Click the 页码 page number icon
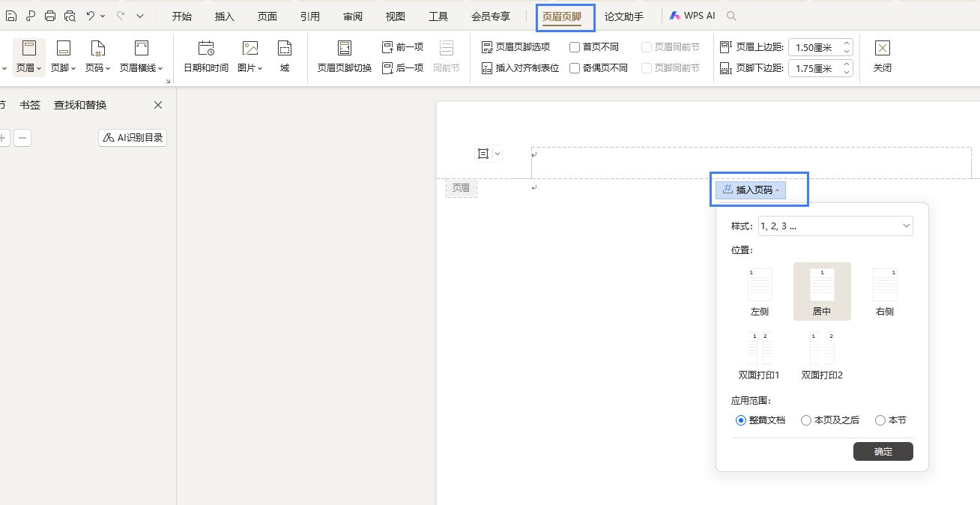Viewport: 980px width, 505px height. point(97,49)
